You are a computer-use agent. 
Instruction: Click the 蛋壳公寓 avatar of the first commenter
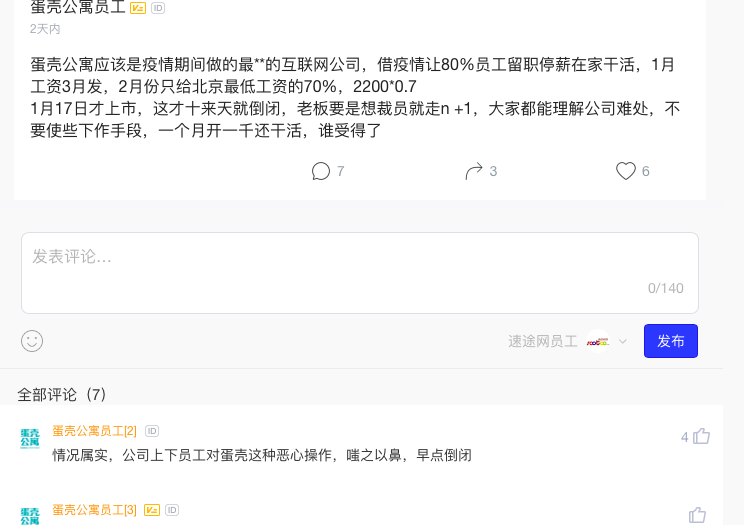coord(30,439)
